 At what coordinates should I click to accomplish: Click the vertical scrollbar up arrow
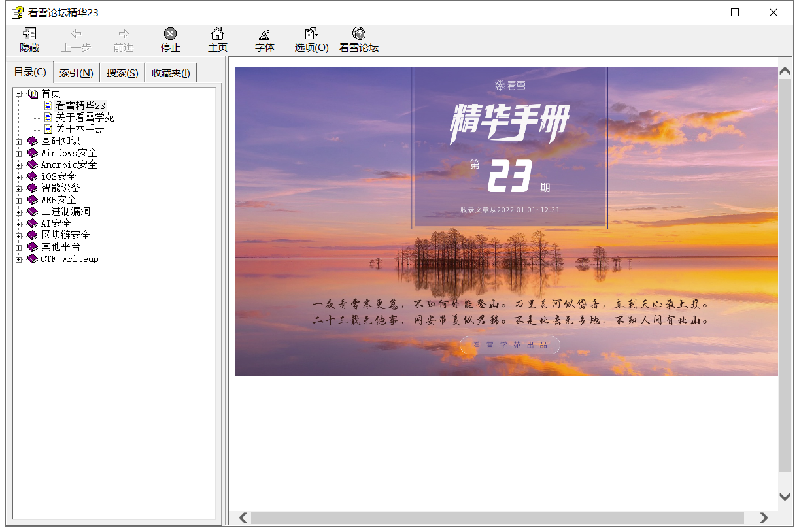pyautogui.click(x=785, y=71)
